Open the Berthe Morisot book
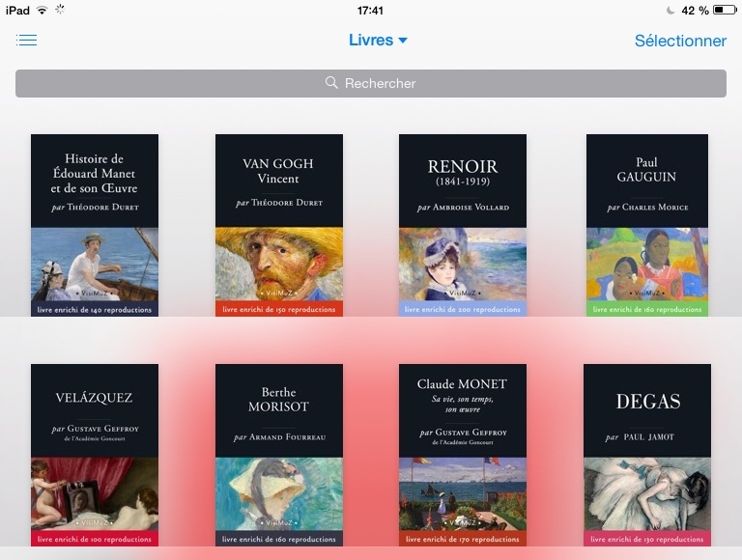The image size is (742, 560). (279, 455)
